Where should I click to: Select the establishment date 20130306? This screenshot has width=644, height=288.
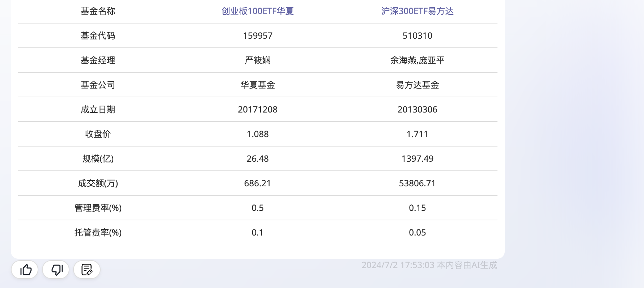tap(417, 110)
